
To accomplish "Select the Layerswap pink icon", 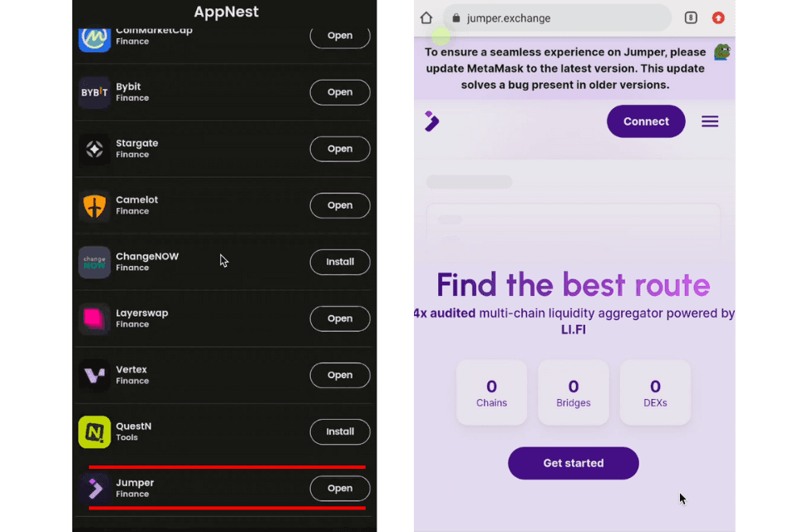I will (x=94, y=318).
